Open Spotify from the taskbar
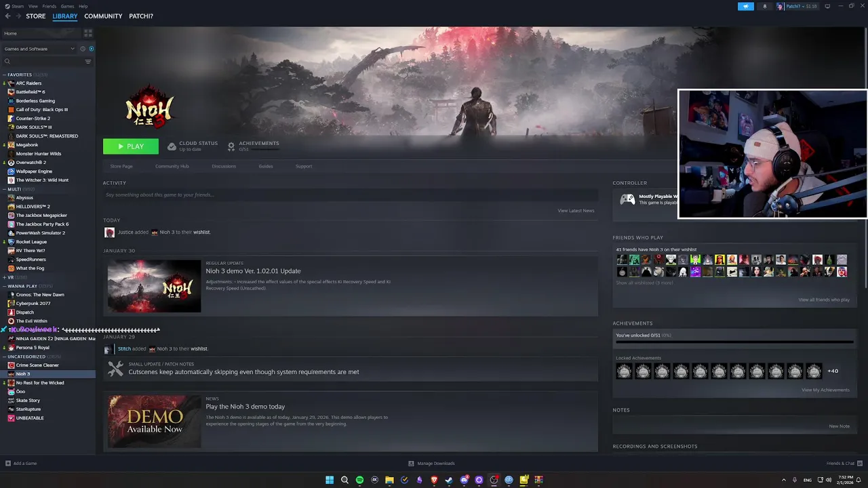This screenshot has height=488, width=868. pyautogui.click(x=359, y=480)
